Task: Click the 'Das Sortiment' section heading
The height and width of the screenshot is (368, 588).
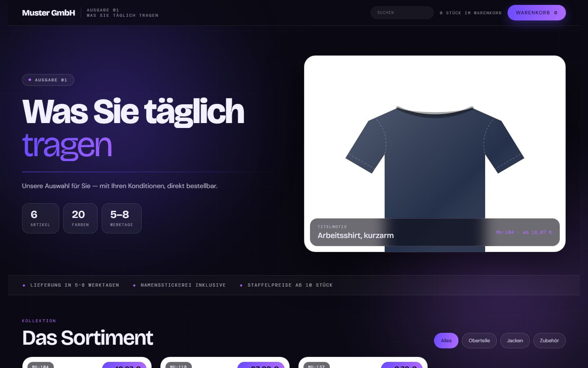Action: click(87, 338)
